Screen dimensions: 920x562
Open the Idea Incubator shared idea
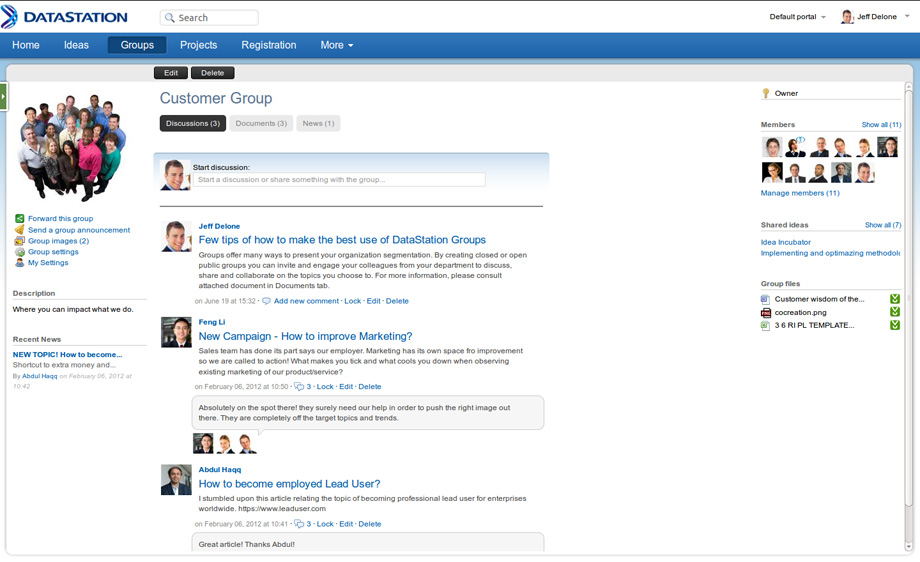(x=786, y=242)
